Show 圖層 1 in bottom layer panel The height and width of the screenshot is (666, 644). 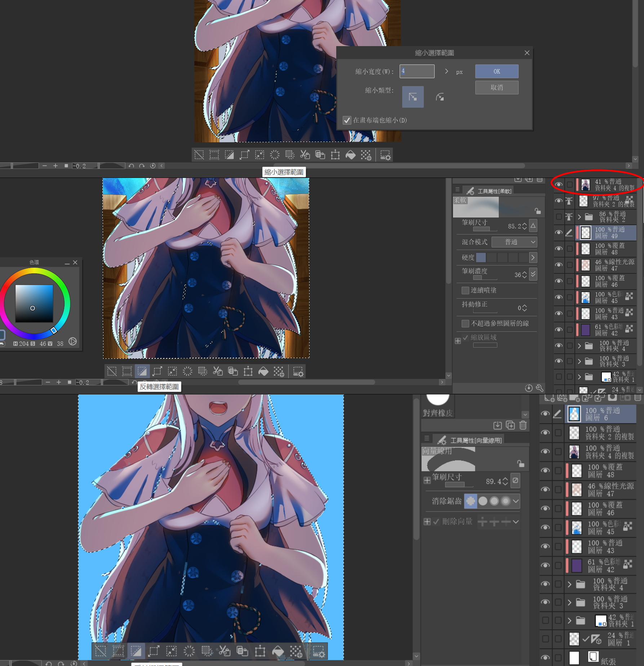point(545,639)
